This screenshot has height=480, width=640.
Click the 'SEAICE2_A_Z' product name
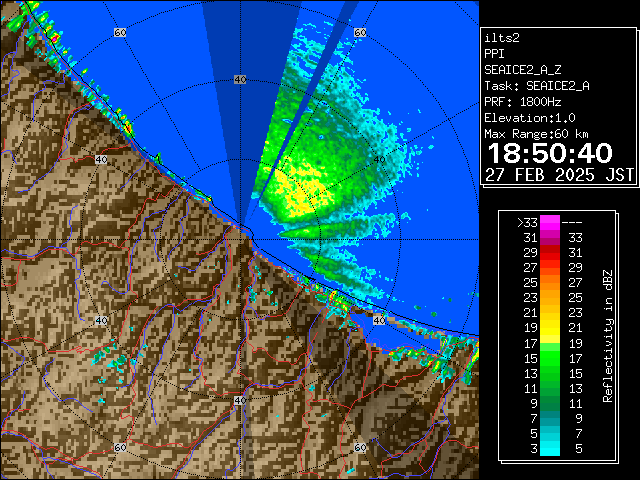(x=522, y=70)
